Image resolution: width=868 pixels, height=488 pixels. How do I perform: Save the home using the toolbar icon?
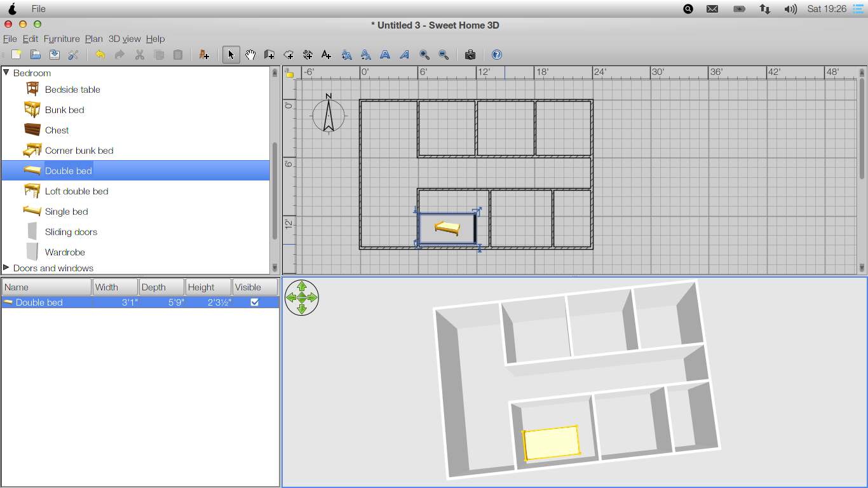(x=55, y=55)
